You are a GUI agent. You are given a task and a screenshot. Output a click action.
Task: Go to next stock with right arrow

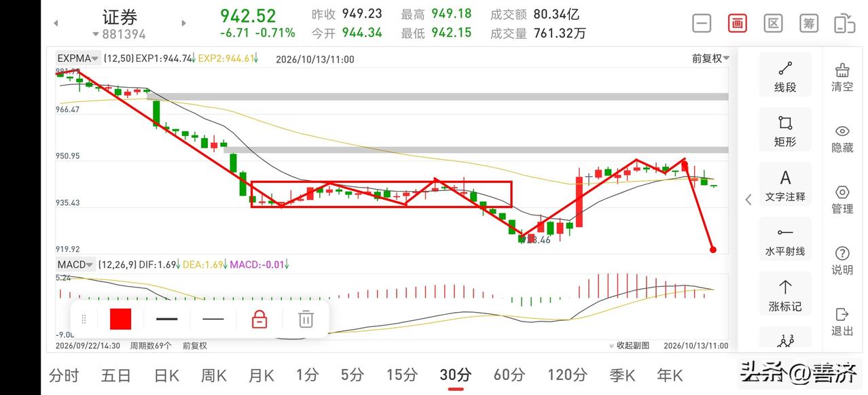183,23
